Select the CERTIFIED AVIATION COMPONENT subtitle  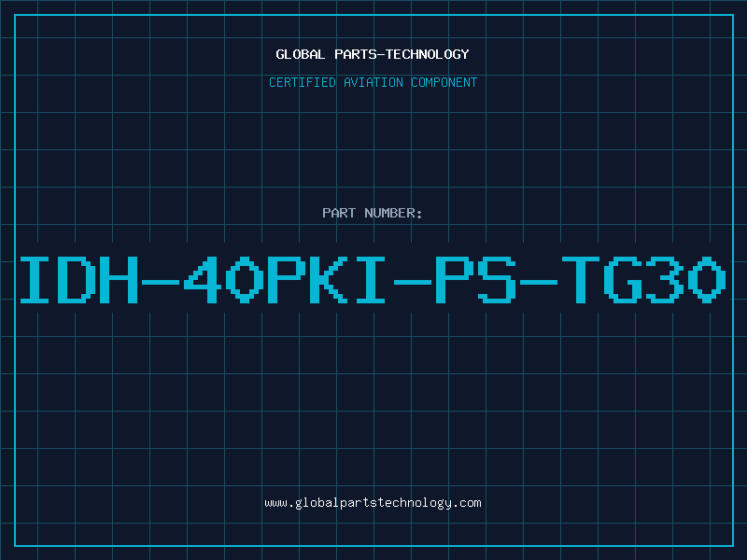[x=373, y=82]
